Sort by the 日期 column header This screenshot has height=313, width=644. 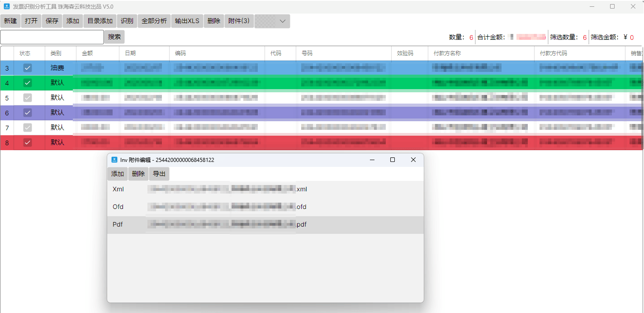click(x=144, y=53)
